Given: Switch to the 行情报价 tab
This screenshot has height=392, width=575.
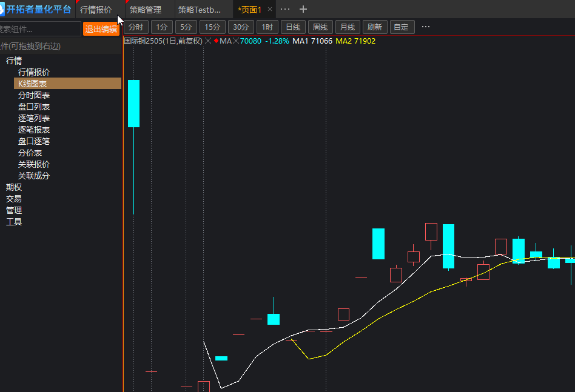Looking at the screenshot, I should (96, 10).
